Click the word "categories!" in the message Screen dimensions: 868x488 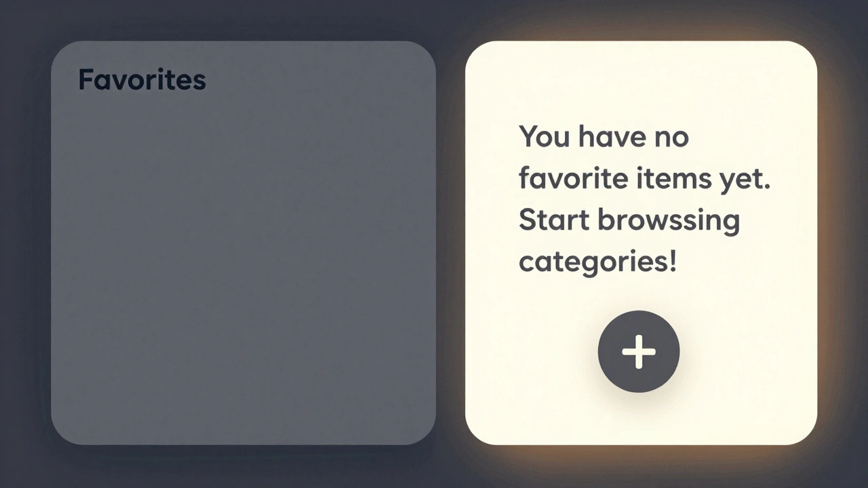tap(597, 262)
